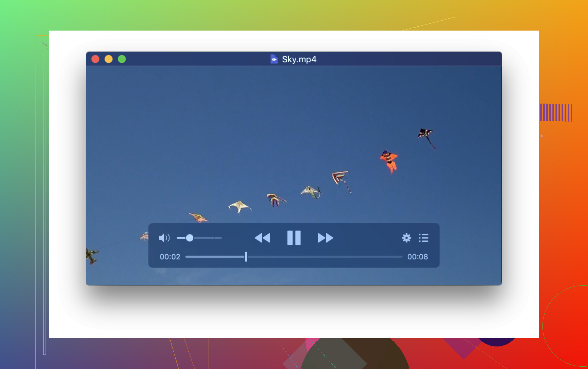The image size is (588, 369).
Task: Close the Sky.mp4 player window
Action: point(95,59)
